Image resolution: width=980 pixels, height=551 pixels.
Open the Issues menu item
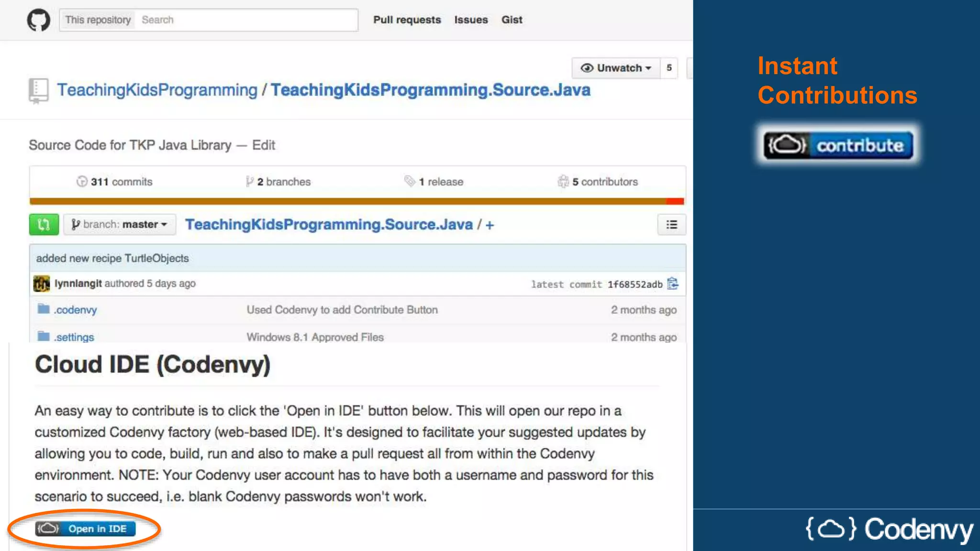click(471, 20)
